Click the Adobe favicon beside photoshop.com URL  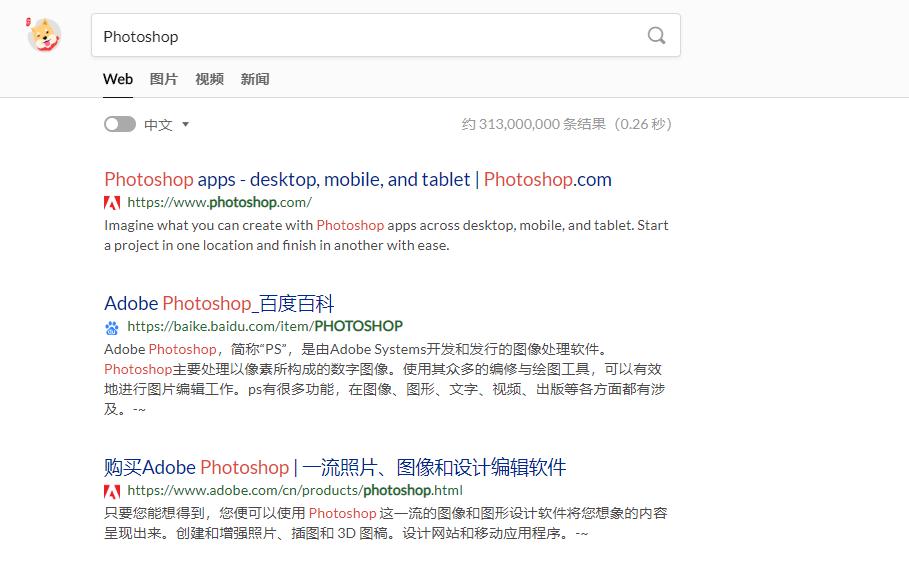[x=112, y=202]
